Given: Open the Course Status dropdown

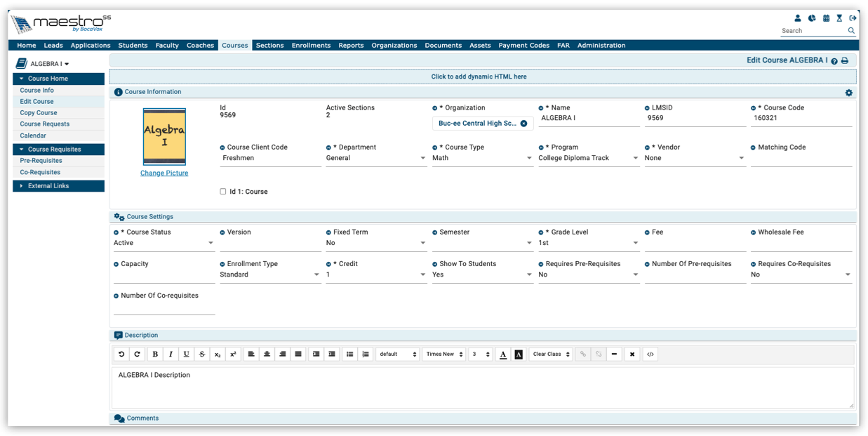Looking at the screenshot, I should click(x=164, y=243).
